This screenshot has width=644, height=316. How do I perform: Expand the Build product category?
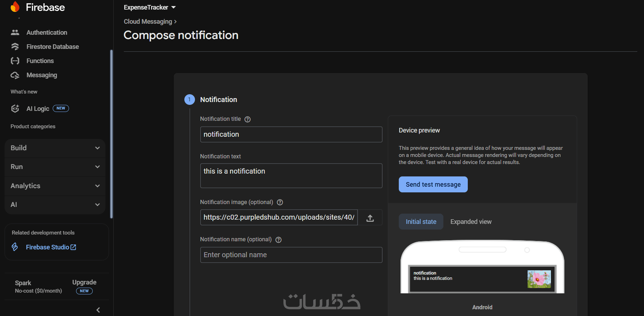[x=55, y=148]
